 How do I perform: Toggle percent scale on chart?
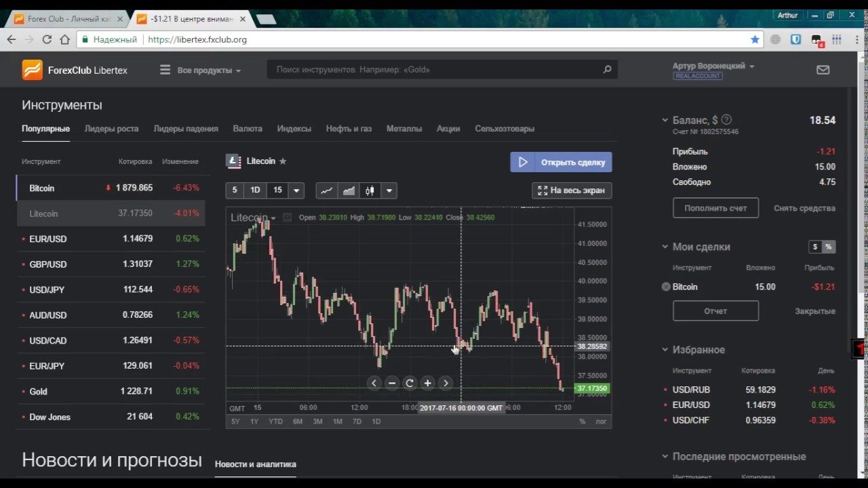coord(582,421)
